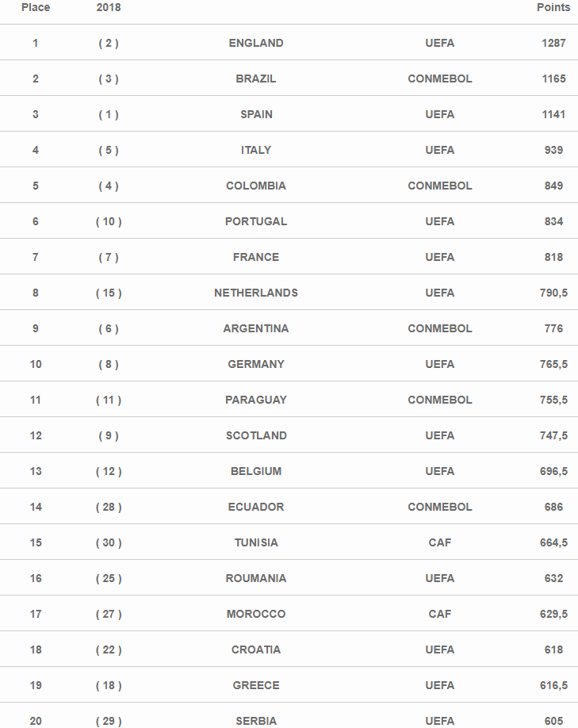This screenshot has width=578, height=728.
Task: Open the COLOMBIA entry
Action: pyautogui.click(x=256, y=186)
